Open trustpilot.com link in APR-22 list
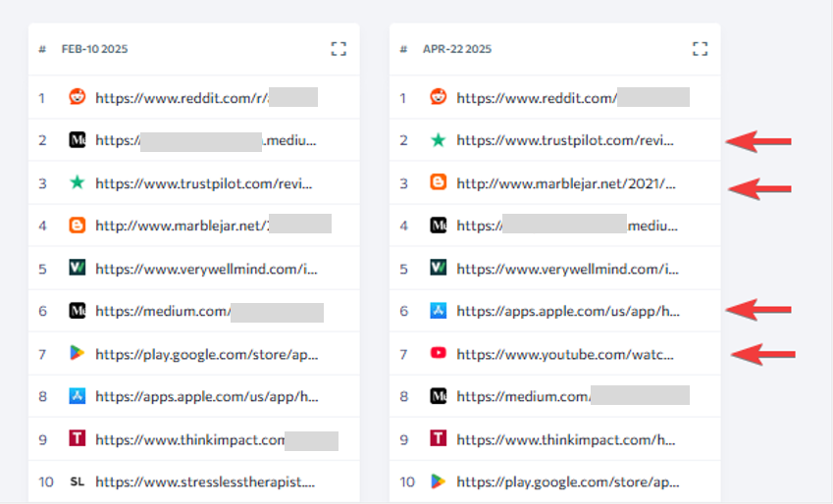This screenshot has width=833, height=504. [565, 141]
